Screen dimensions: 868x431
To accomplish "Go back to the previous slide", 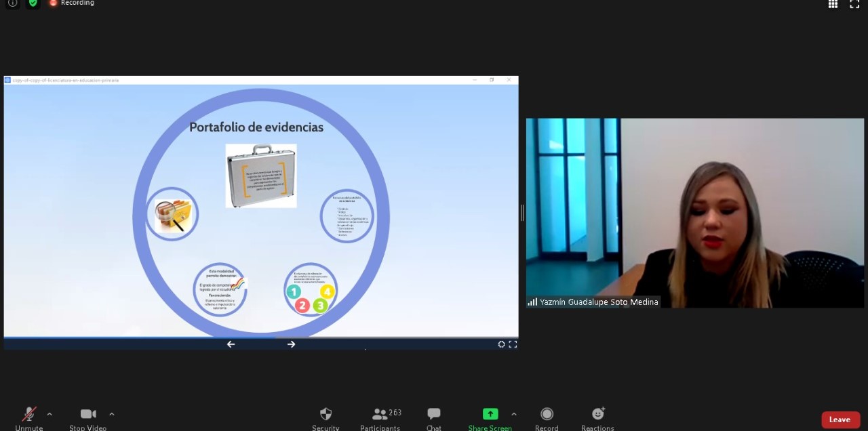I will tap(231, 344).
